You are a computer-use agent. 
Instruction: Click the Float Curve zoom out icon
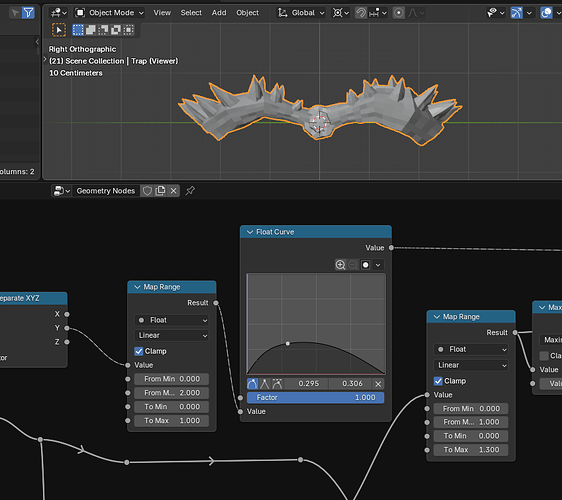[353, 265]
